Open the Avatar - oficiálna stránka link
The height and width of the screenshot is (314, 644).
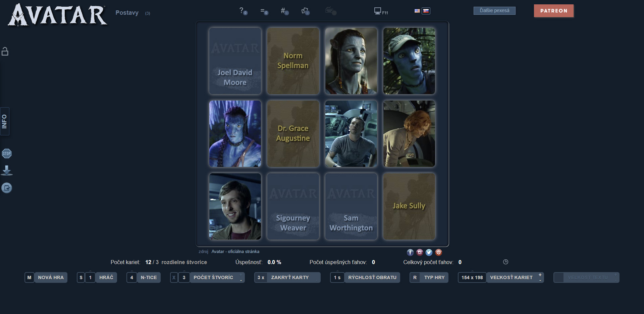point(235,251)
